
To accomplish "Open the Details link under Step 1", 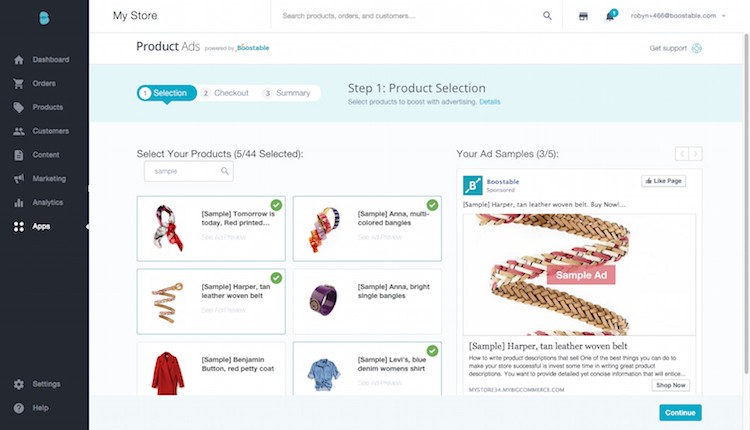I will (490, 102).
